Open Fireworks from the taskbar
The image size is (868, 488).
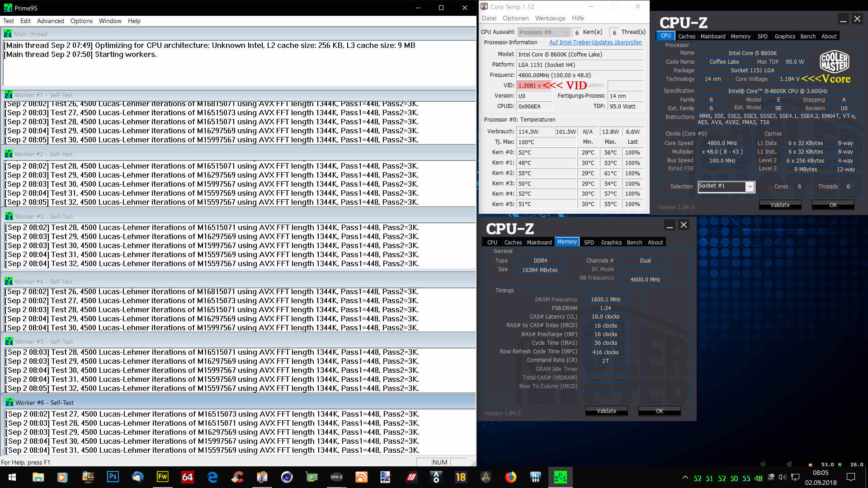(x=162, y=477)
